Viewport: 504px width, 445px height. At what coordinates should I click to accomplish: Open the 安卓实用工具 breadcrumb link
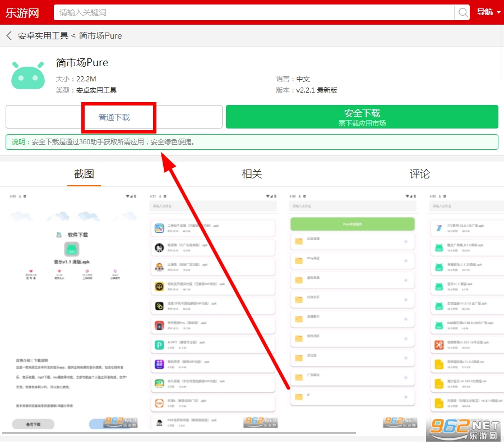43,36
